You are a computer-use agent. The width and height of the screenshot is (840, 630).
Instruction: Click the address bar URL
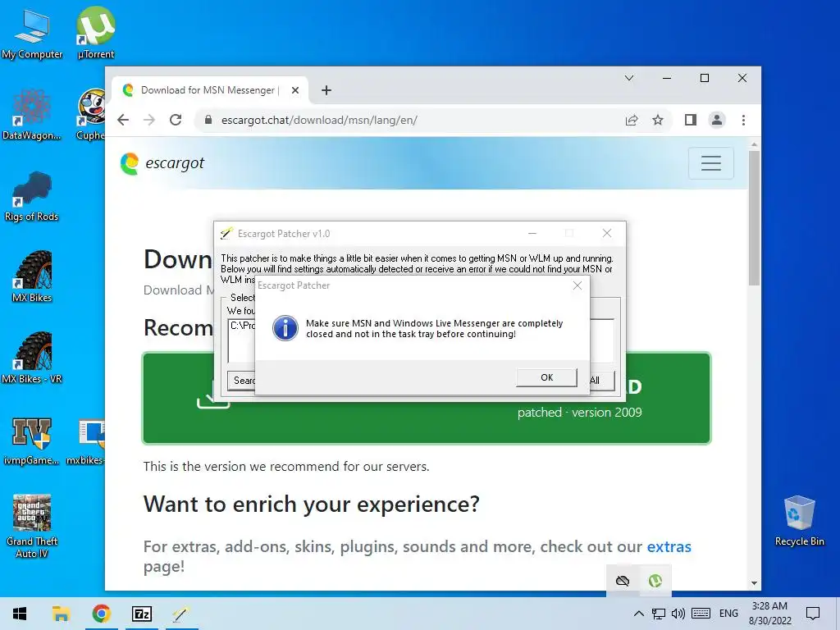click(319, 120)
